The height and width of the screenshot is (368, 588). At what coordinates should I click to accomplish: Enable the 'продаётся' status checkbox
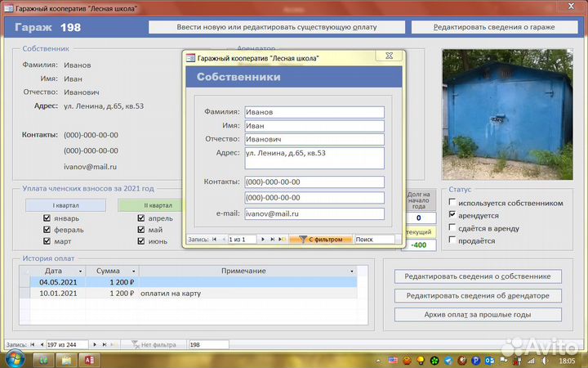pyautogui.click(x=453, y=240)
